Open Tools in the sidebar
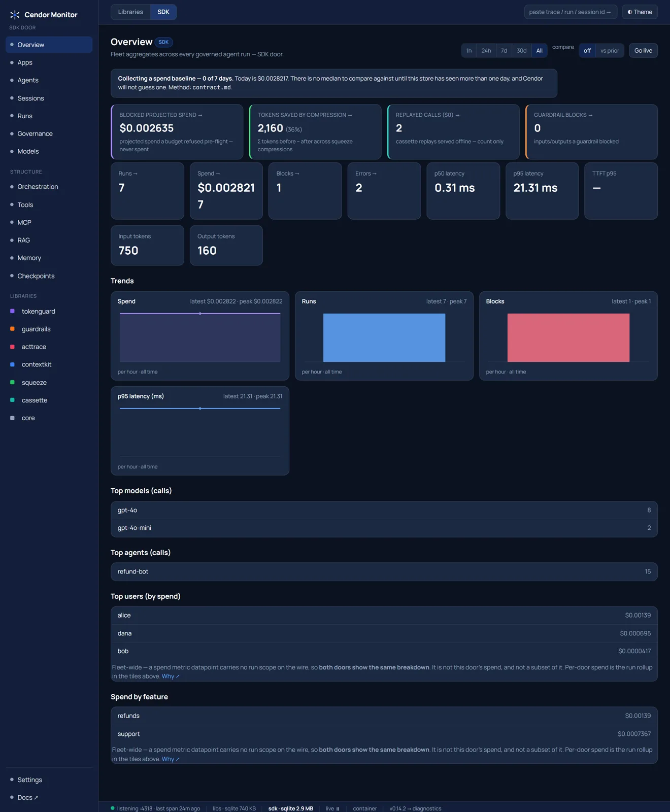Image resolution: width=670 pixels, height=812 pixels. (49, 205)
